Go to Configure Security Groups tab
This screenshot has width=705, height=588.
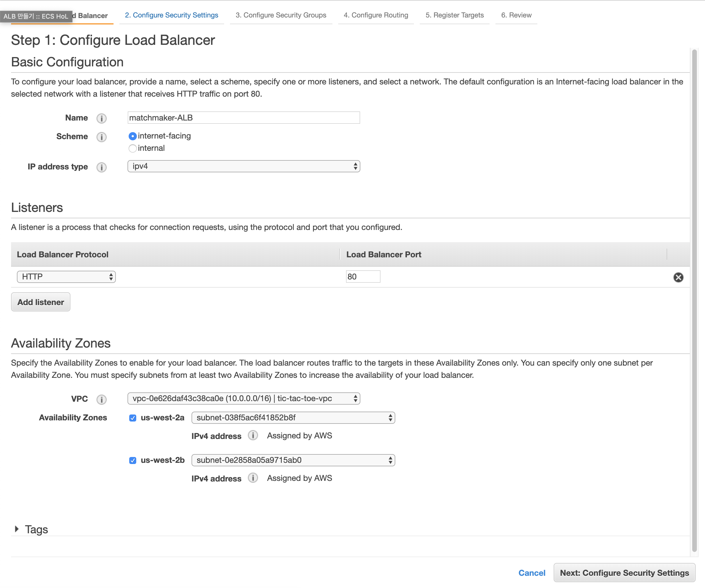click(281, 15)
